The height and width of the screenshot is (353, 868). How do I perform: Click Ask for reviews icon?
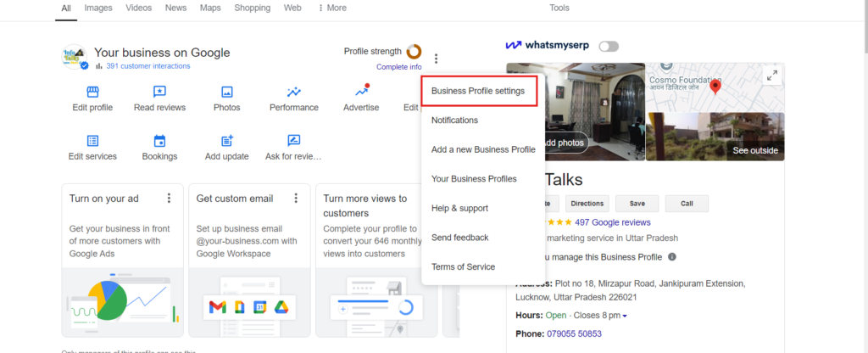coord(294,141)
